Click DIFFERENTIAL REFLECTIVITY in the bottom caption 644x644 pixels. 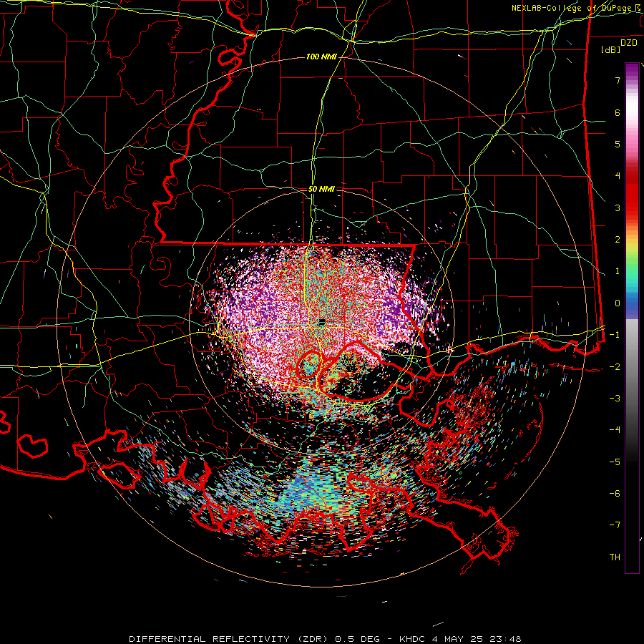[x=210, y=639]
